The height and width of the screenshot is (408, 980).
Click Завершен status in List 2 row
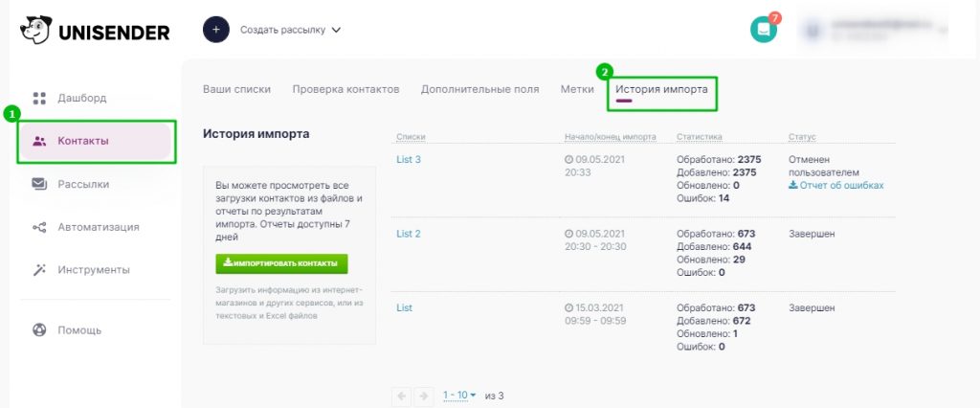coord(812,234)
